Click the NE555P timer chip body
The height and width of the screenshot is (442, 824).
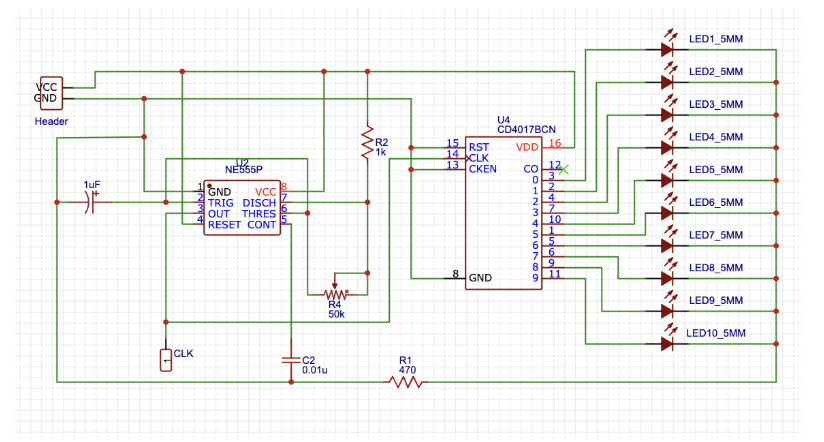pos(242,207)
